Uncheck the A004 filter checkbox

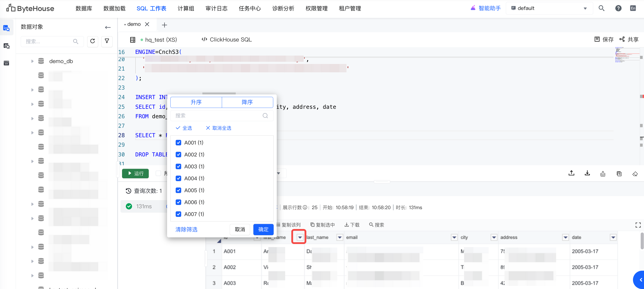178,178
